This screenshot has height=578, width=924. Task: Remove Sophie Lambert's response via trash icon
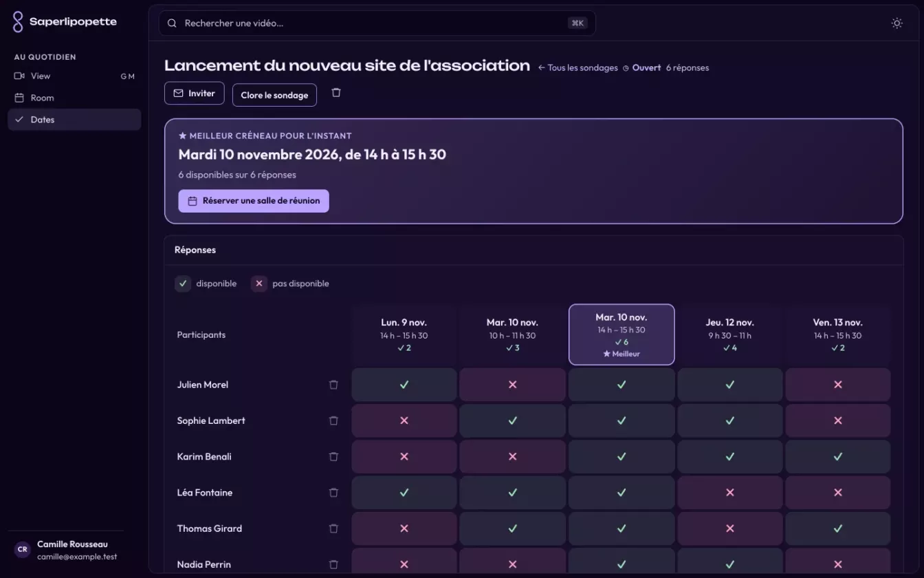(x=333, y=420)
